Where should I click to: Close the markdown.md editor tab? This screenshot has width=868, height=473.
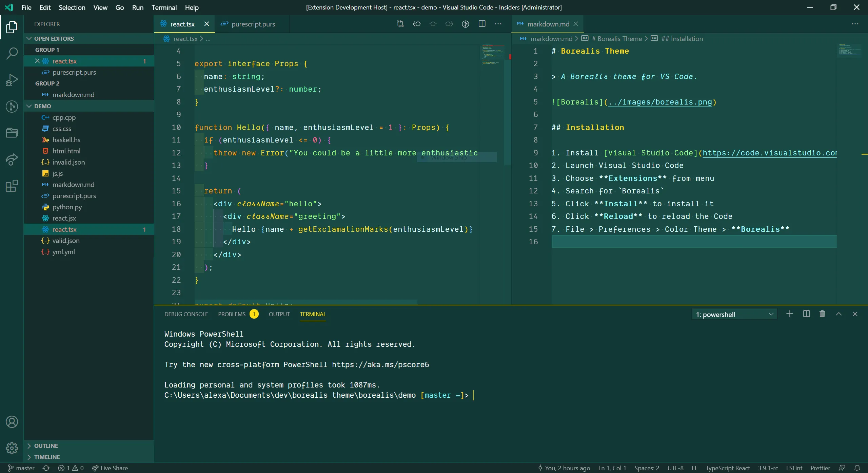pyautogui.click(x=576, y=24)
